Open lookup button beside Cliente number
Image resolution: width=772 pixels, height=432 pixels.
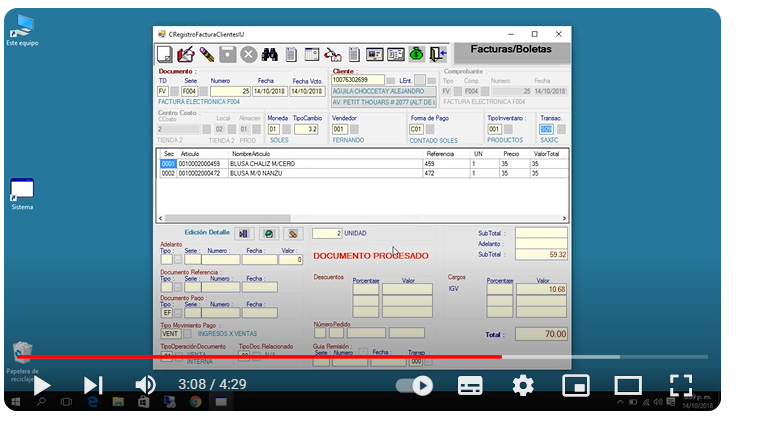tap(390, 80)
